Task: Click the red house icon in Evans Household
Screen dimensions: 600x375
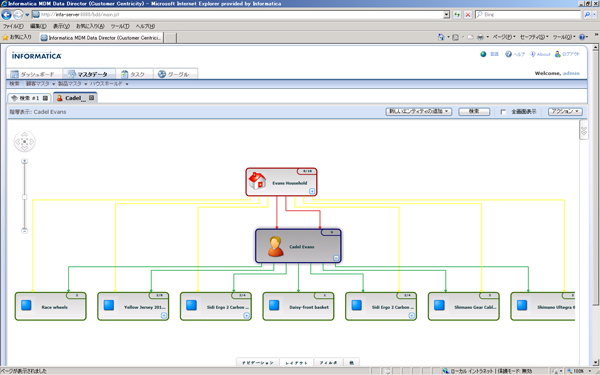Action: click(257, 181)
